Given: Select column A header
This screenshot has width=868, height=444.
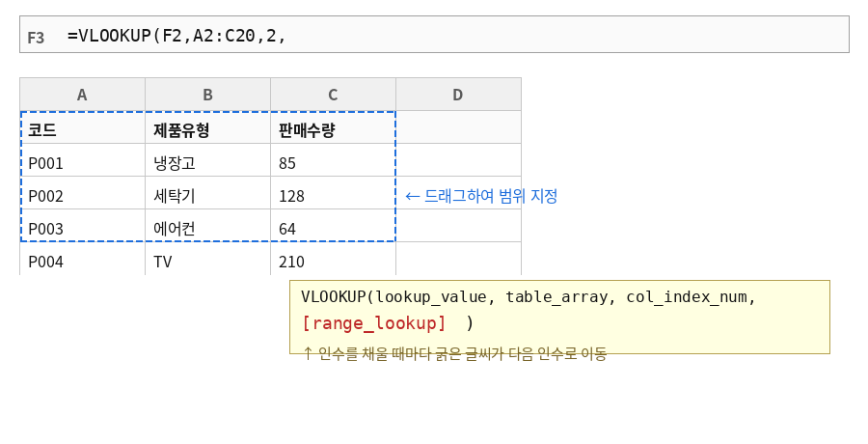Looking at the screenshot, I should coord(83,95).
